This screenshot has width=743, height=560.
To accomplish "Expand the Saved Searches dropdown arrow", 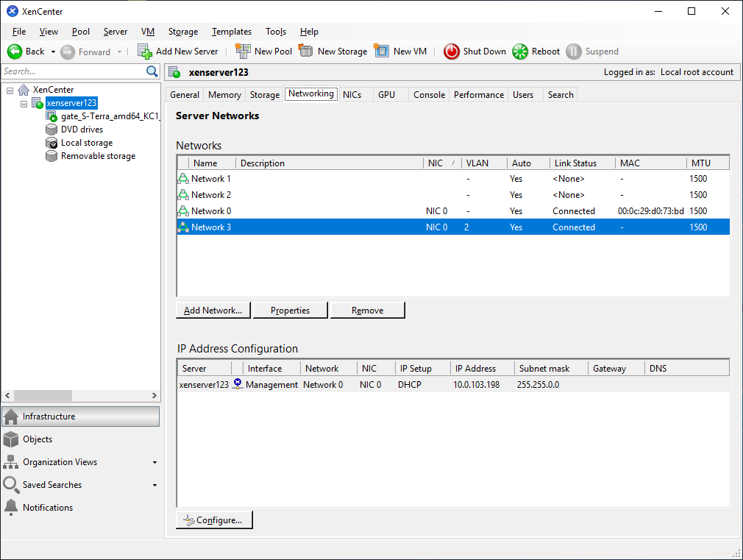I will point(154,485).
